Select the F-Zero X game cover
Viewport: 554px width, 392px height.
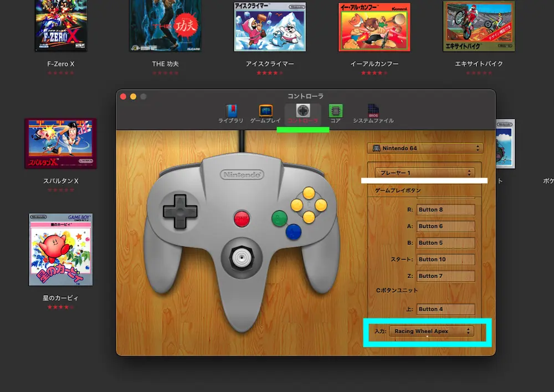(x=61, y=25)
